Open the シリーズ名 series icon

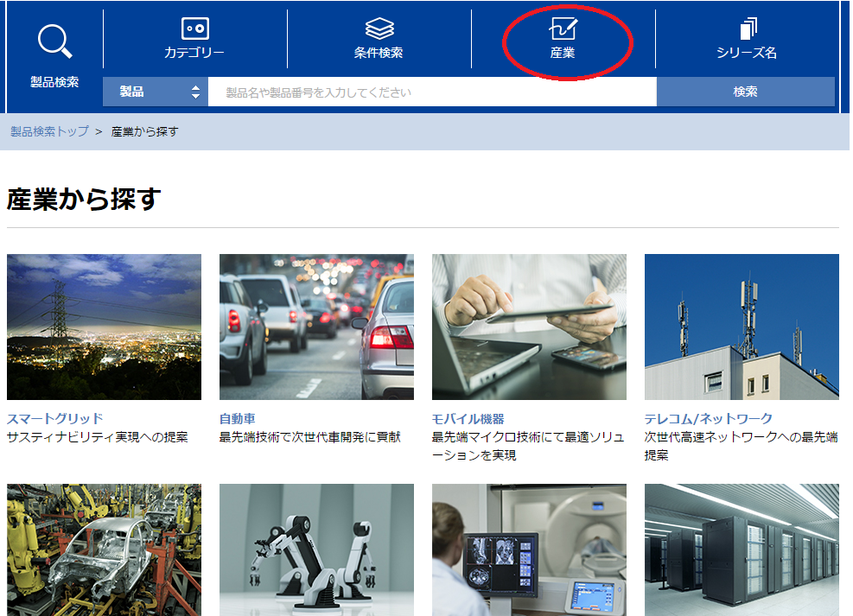coord(747,29)
